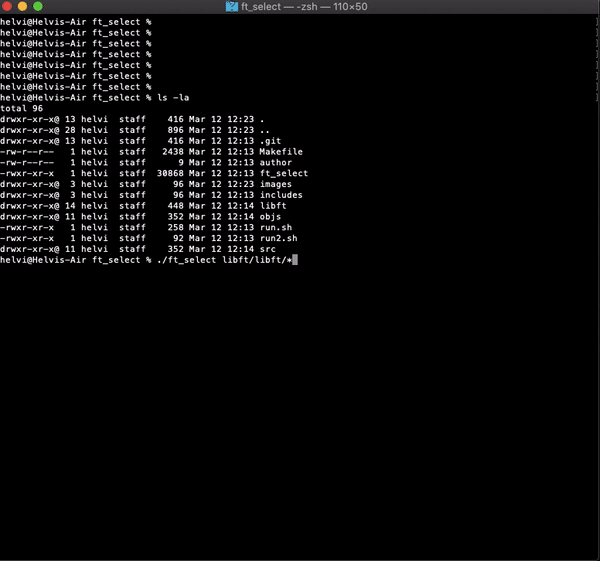Select the 'libft' directory name in the listing
Screen dimensions: 600x561
tap(273, 205)
